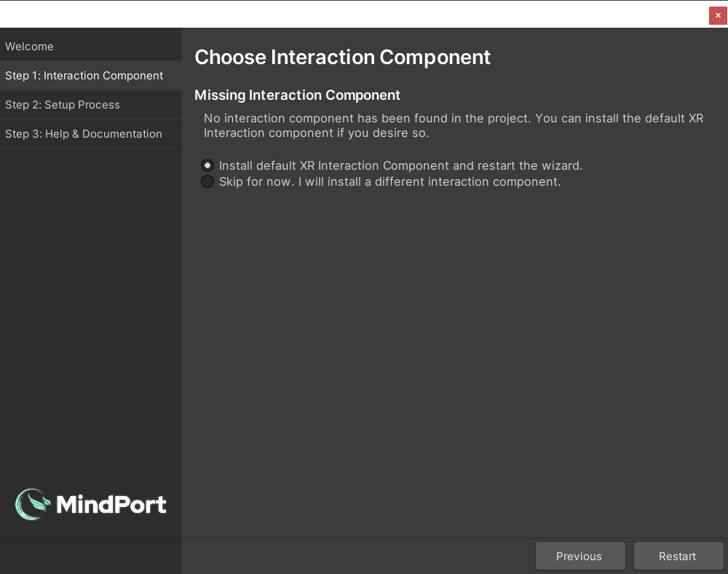
Task: Click the 'Install default XR Interaction Component' label text
Action: pyautogui.click(x=400, y=165)
